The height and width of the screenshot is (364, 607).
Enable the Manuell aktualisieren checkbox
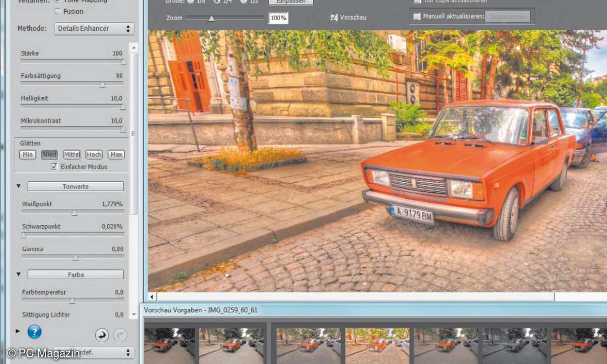[417, 17]
